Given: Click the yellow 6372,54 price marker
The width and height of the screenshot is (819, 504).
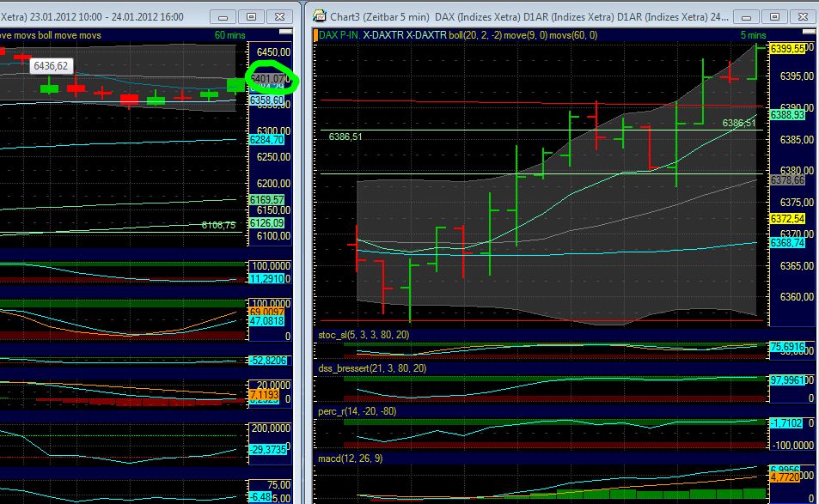Looking at the screenshot, I should [787, 218].
